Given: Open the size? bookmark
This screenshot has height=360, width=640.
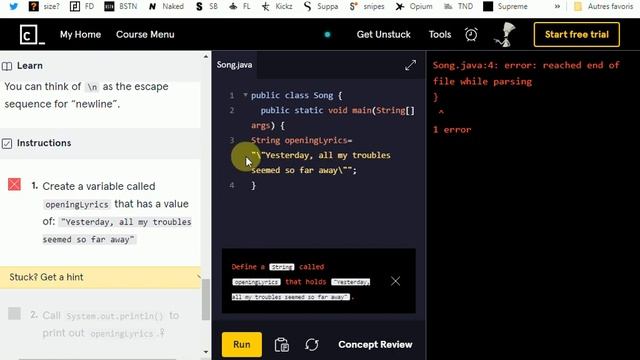Looking at the screenshot, I should tap(44, 7).
